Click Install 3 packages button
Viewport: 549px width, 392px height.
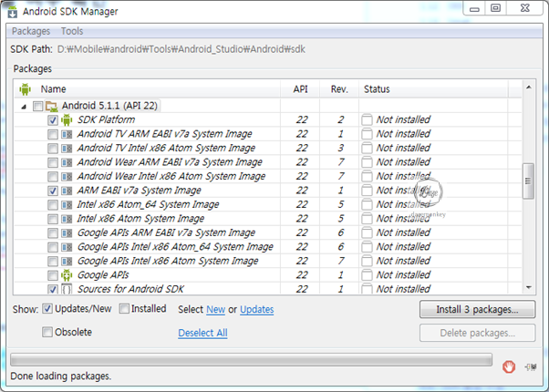(x=478, y=309)
